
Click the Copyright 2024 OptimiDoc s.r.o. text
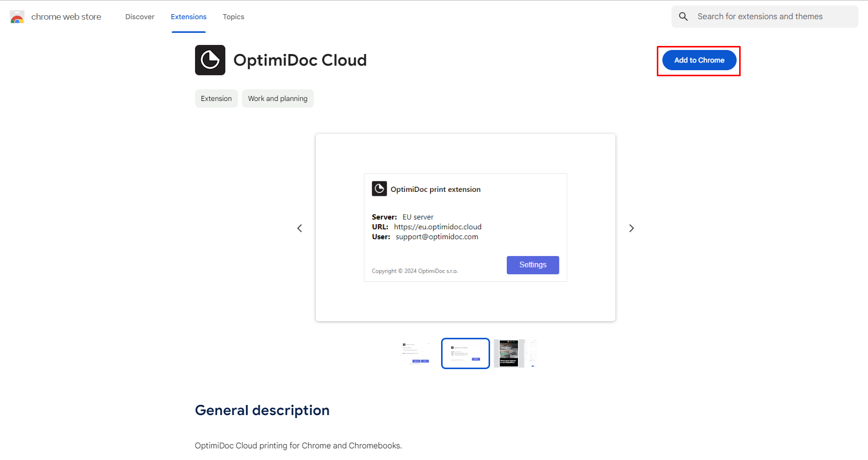tap(415, 271)
